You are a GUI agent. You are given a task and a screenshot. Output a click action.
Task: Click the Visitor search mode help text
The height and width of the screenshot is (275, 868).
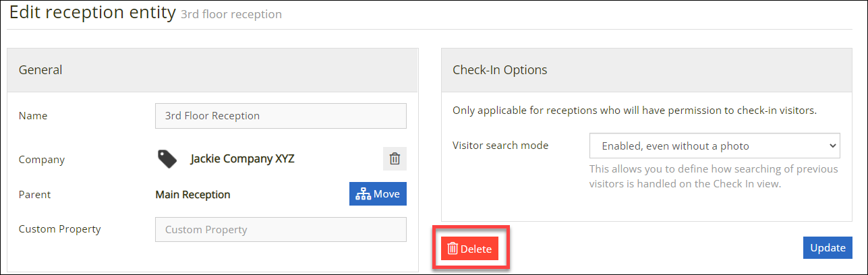pos(714,176)
